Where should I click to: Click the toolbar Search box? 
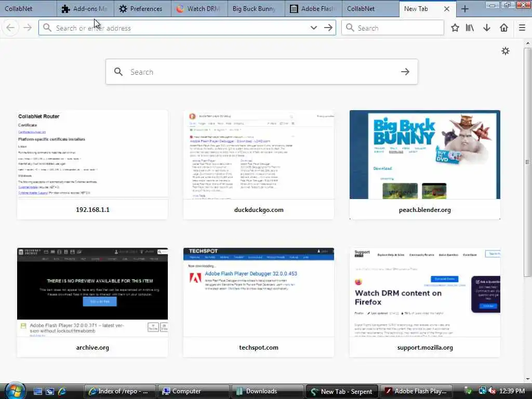pyautogui.click(x=393, y=28)
